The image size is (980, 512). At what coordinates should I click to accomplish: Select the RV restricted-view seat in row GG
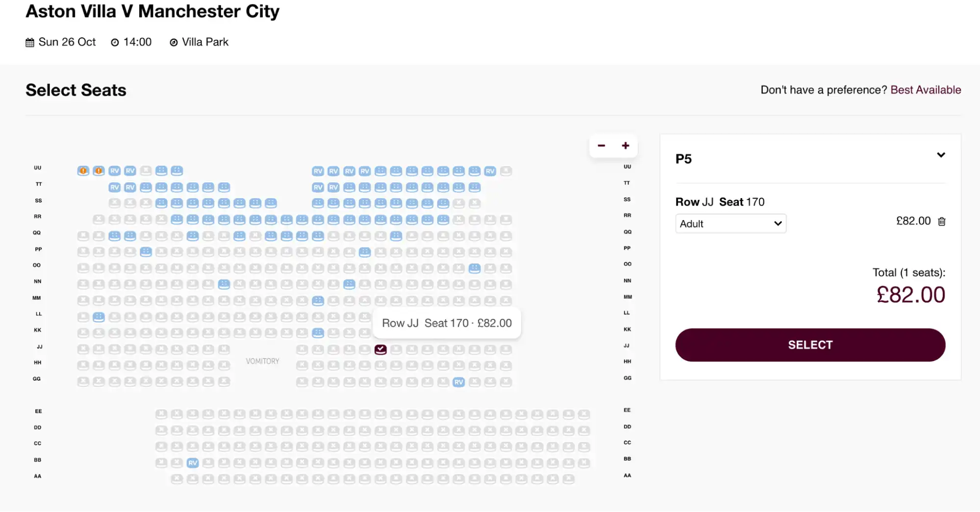(x=458, y=381)
